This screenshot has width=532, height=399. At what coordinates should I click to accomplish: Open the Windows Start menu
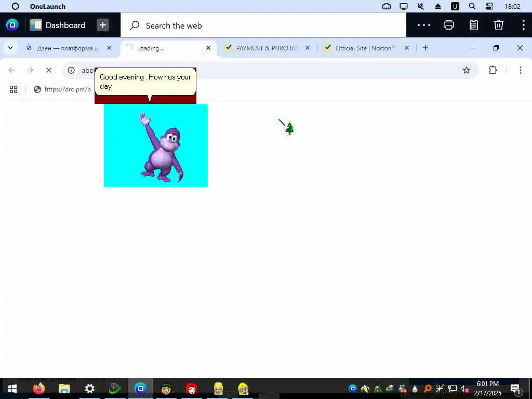tap(12, 389)
